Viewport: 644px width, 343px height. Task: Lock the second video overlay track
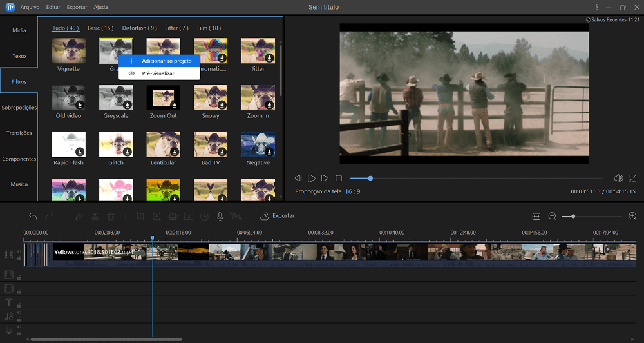pyautogui.click(x=19, y=278)
